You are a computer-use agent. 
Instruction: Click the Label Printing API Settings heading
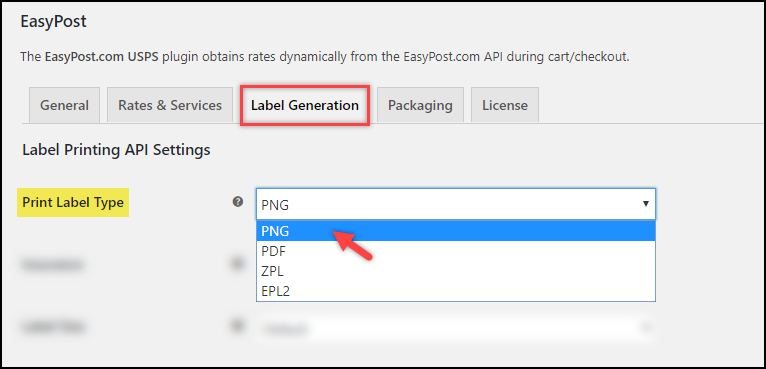coord(116,150)
